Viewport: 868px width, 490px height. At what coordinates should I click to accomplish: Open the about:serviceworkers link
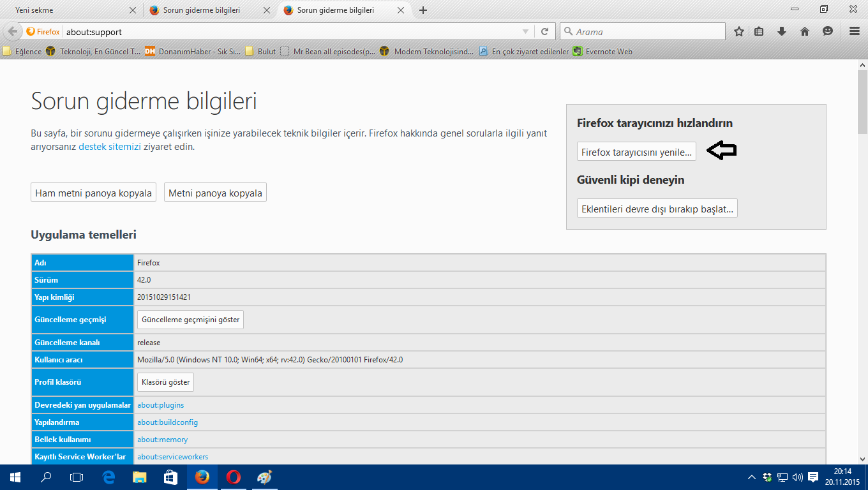tap(173, 457)
